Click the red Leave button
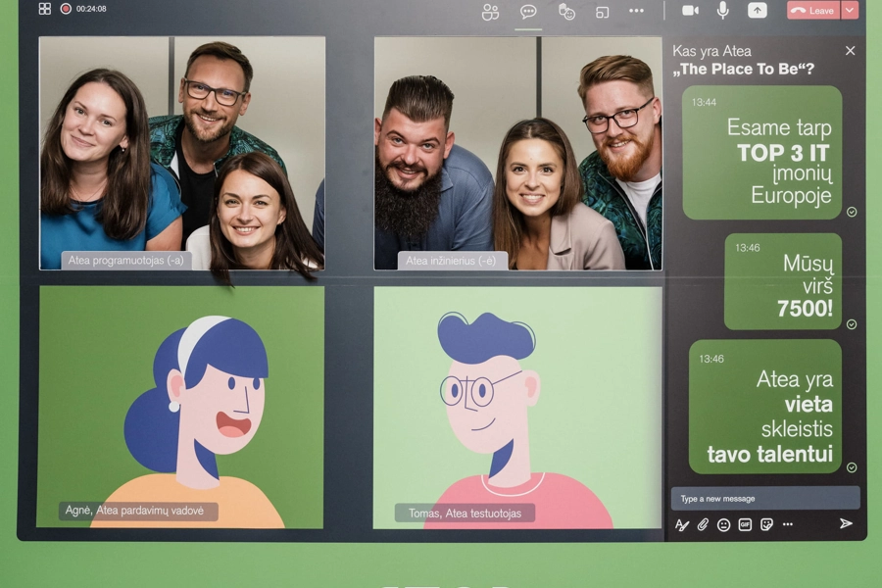882x588 pixels. point(812,10)
